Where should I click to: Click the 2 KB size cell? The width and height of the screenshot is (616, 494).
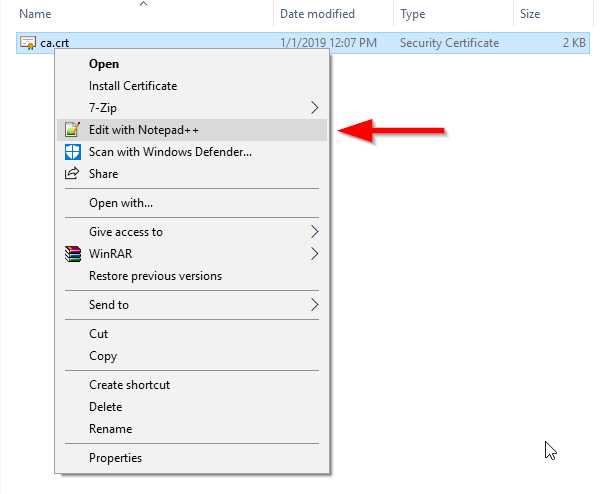pos(574,42)
